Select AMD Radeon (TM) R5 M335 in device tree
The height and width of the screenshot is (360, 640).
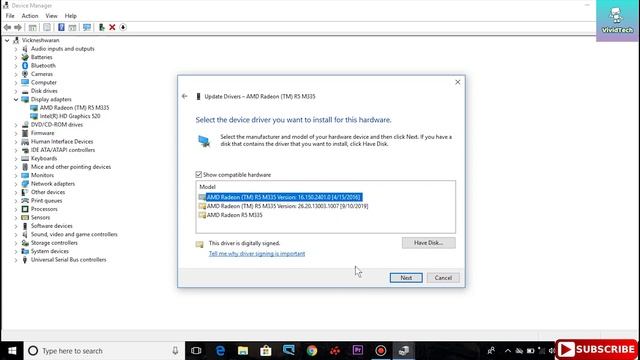74,108
